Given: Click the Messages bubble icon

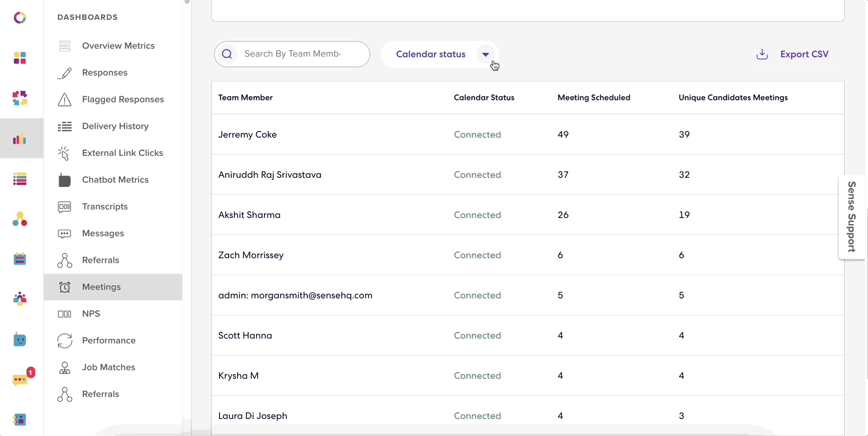Looking at the screenshot, I should [65, 233].
